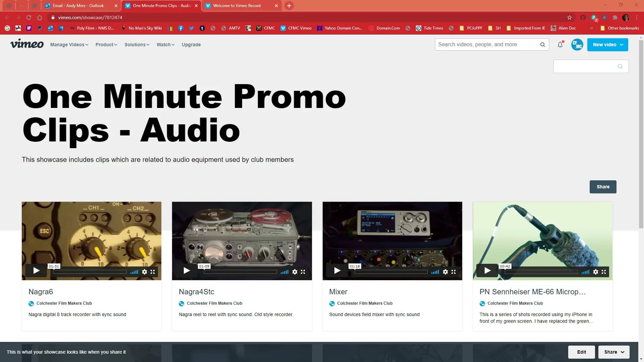
Task: Seek in the Mixer progress bar
Action: click(x=391, y=272)
